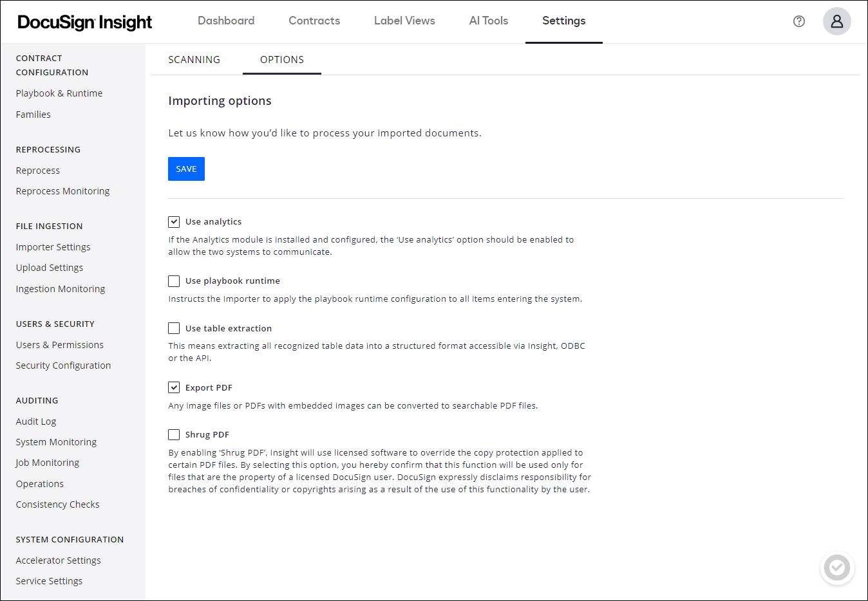Open the user account avatar menu
This screenshot has width=868, height=601.
tap(836, 21)
